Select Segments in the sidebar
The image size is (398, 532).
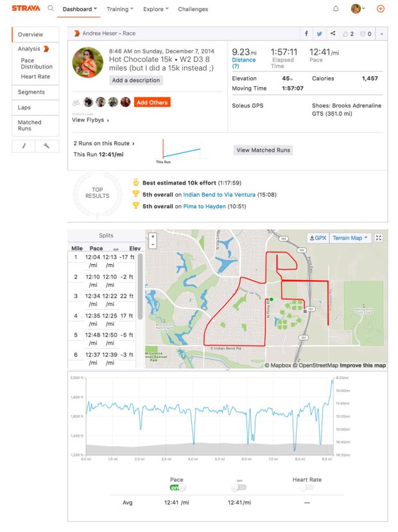(31, 92)
